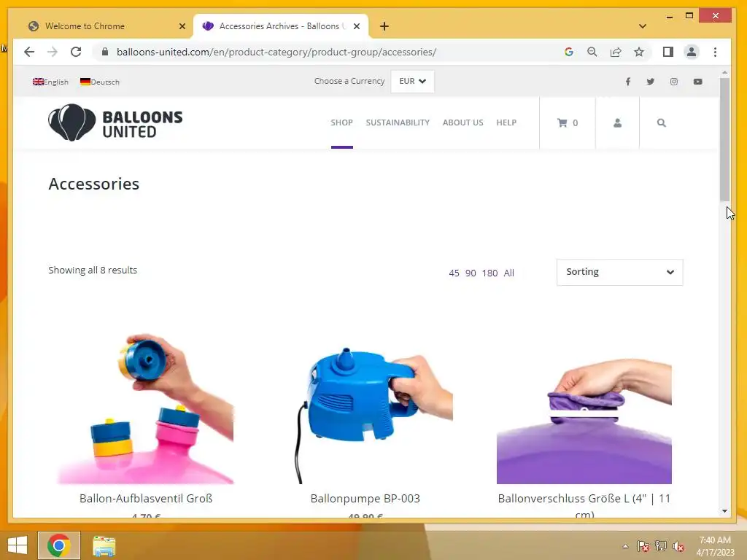Open the YouTube channel icon
The height and width of the screenshot is (560, 747).
(x=697, y=82)
